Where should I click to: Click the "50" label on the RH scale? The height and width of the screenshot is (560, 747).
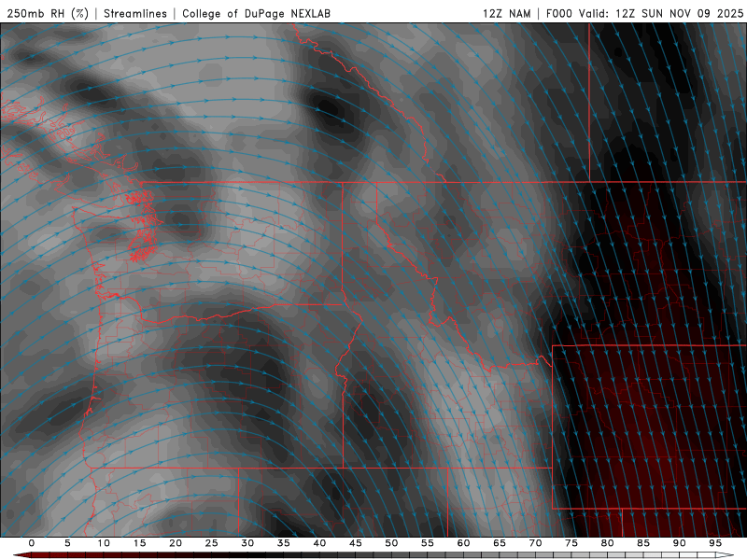[391, 543]
